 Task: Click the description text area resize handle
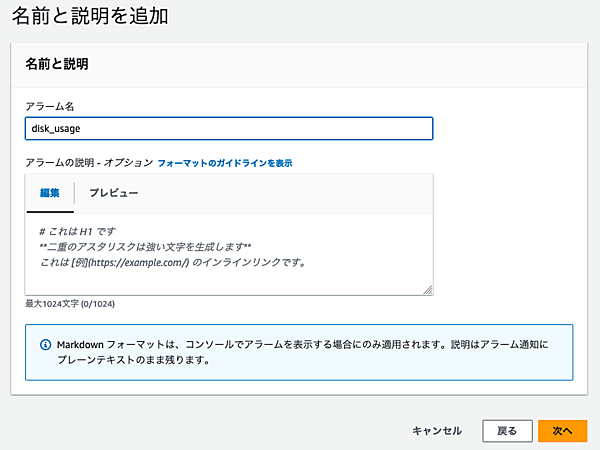[x=427, y=290]
